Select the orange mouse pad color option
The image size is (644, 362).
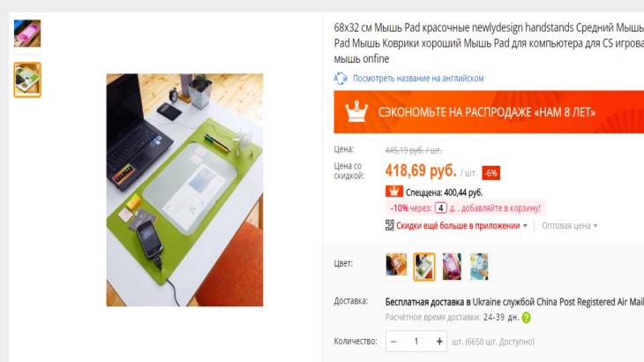click(396, 267)
